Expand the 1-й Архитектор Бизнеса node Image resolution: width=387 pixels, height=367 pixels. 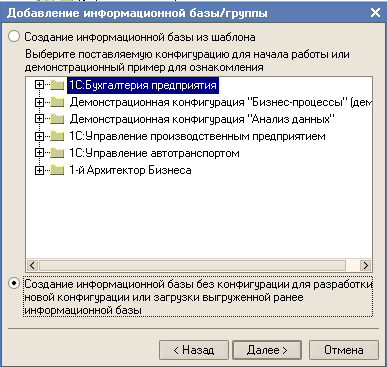(x=39, y=170)
